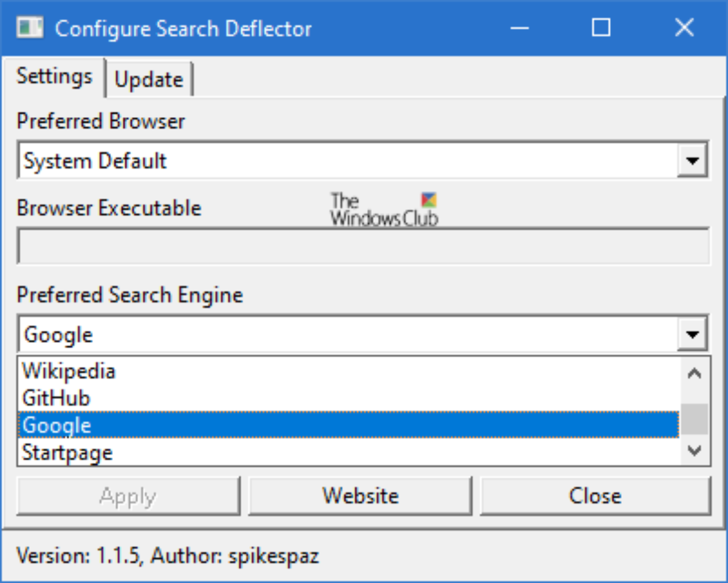Click the Close button
Image resolution: width=728 pixels, height=583 pixels.
click(595, 496)
